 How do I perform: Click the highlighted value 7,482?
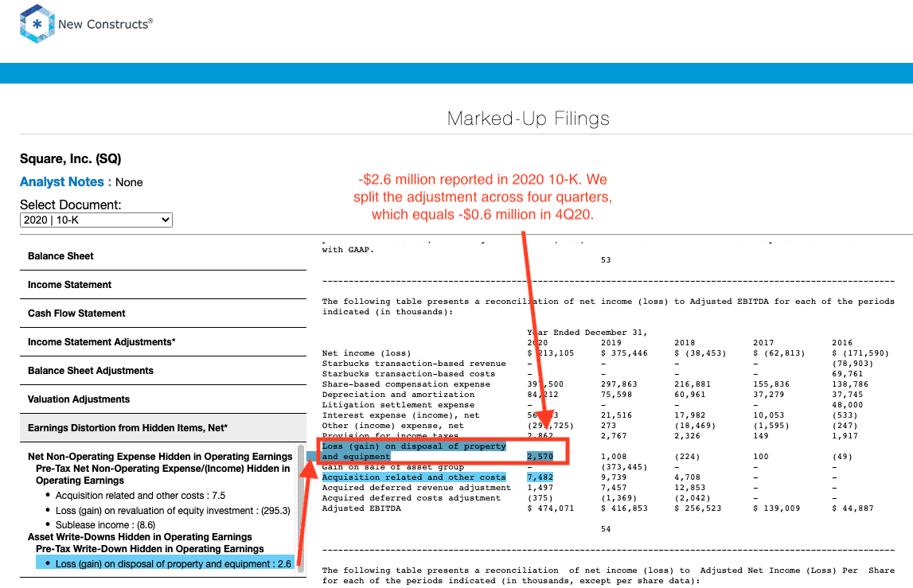(x=540, y=477)
